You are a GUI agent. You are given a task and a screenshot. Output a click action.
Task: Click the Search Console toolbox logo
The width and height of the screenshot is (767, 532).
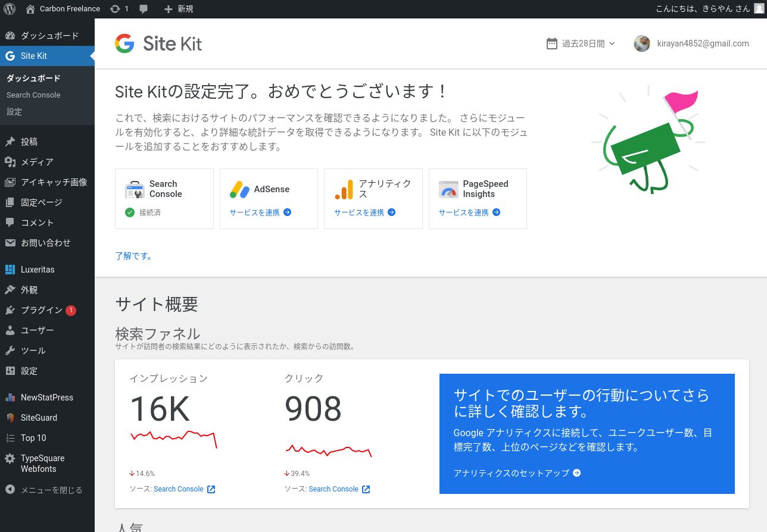pyautogui.click(x=135, y=189)
